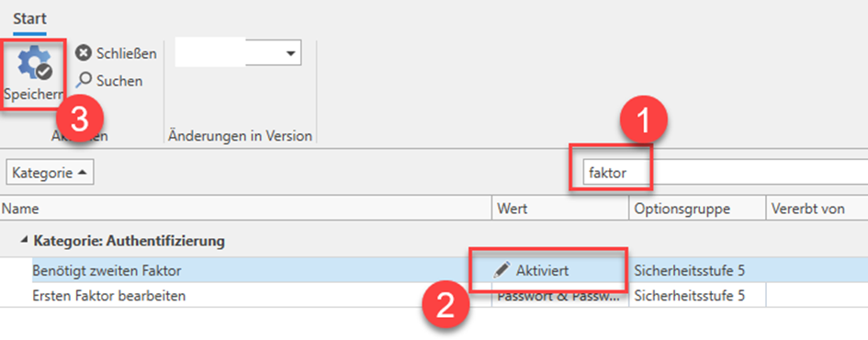Viewport: 868px width, 340px height.
Task: Click the Suchen magnifier icon
Action: pos(83,81)
